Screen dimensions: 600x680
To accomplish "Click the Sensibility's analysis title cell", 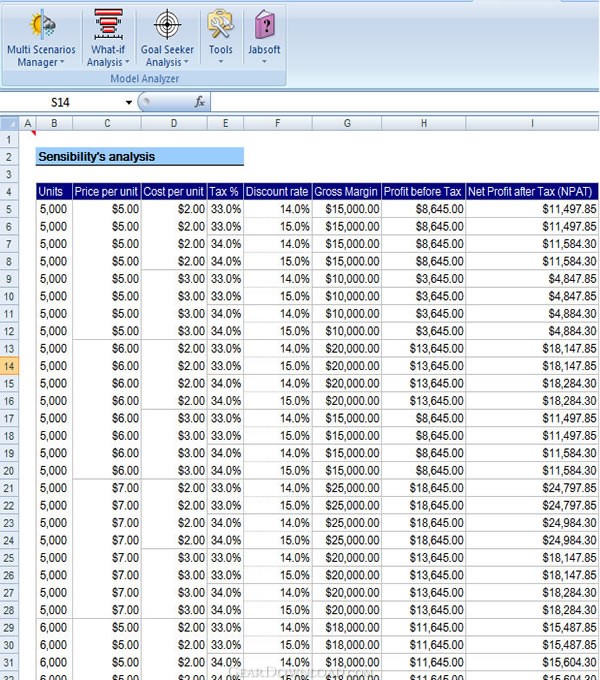I will (140, 157).
